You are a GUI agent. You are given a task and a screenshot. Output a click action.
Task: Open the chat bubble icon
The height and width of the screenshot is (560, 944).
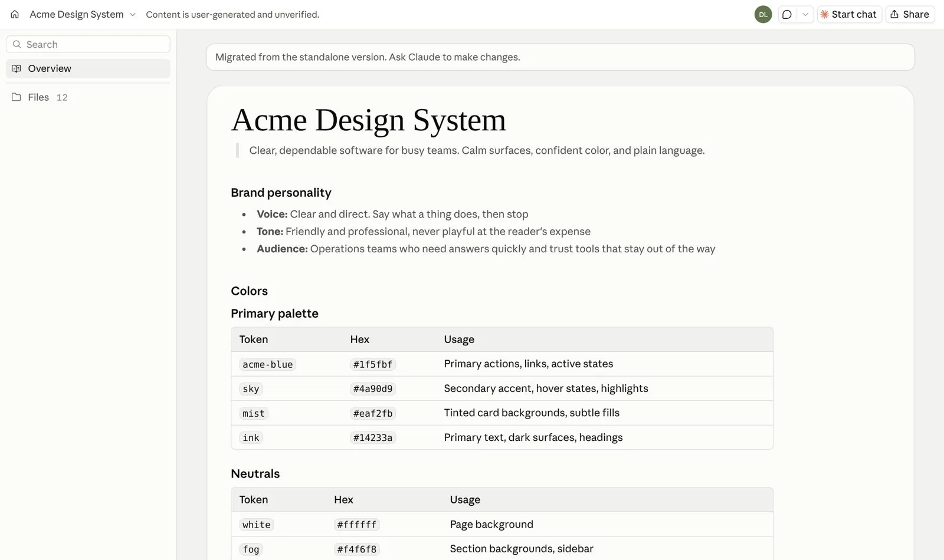[787, 14]
